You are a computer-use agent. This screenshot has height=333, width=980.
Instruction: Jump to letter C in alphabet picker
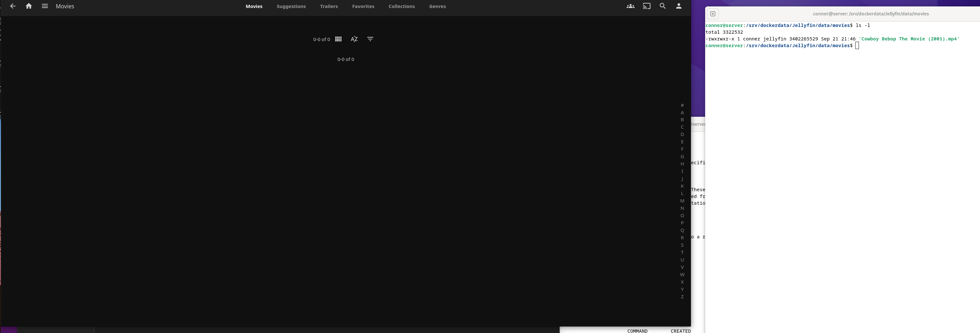[x=682, y=127]
